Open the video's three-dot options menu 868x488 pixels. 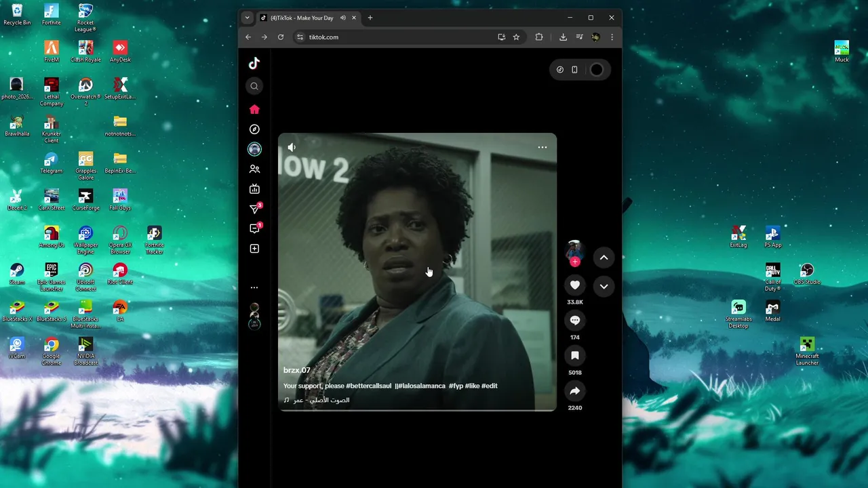tap(542, 147)
